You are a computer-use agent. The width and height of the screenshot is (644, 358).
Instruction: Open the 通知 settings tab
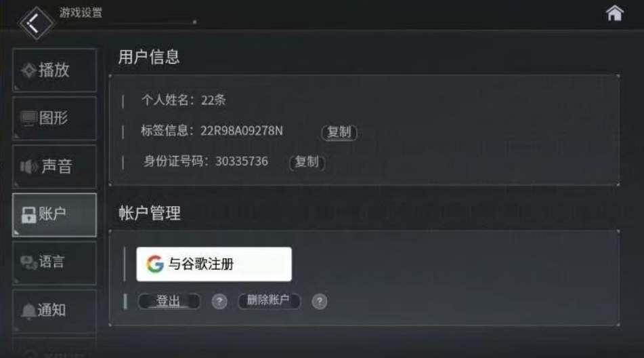(x=55, y=311)
